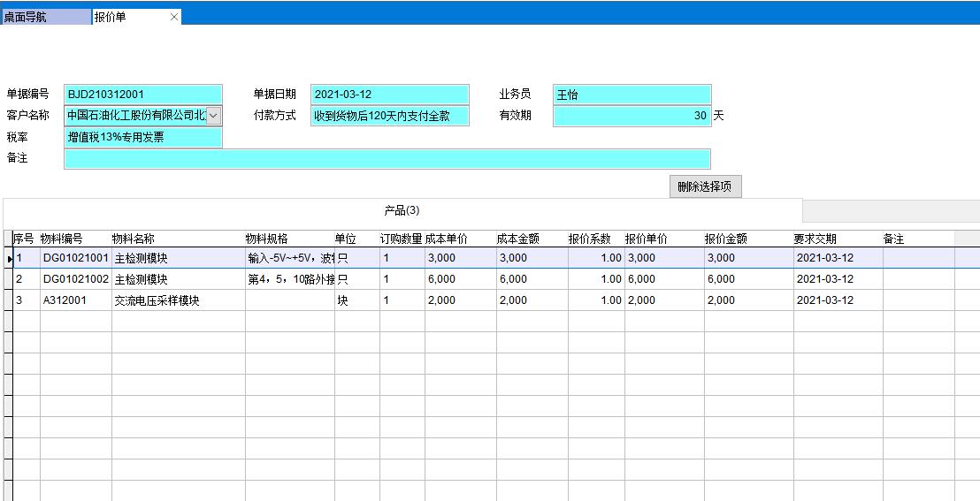Click the 单据日期 field
The image size is (980, 501).
[389, 95]
